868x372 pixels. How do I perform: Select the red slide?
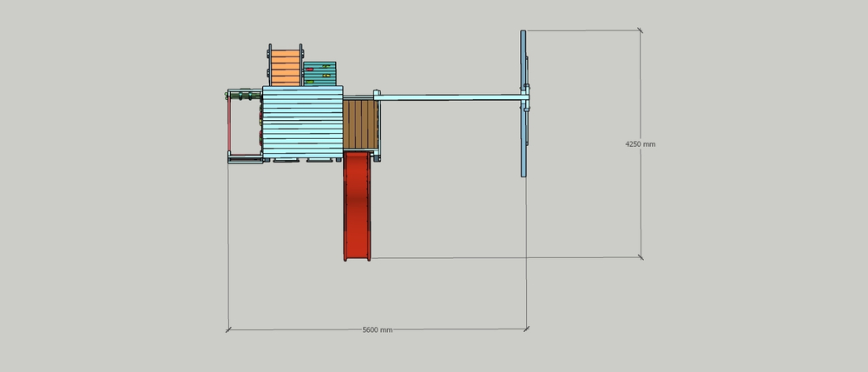tap(358, 204)
